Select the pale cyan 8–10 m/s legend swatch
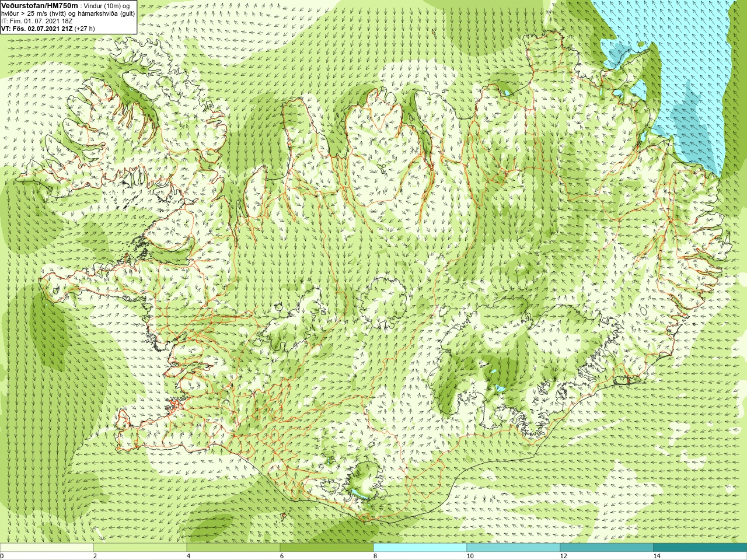 420,548
